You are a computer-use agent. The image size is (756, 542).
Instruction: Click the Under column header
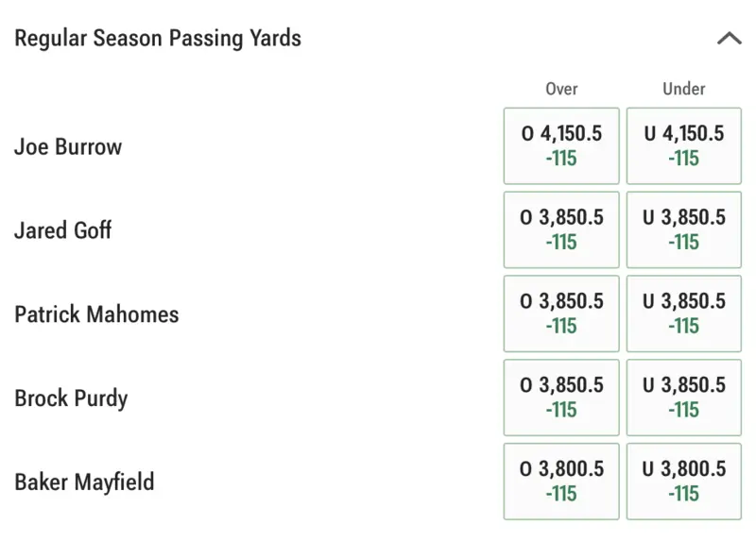tap(683, 89)
